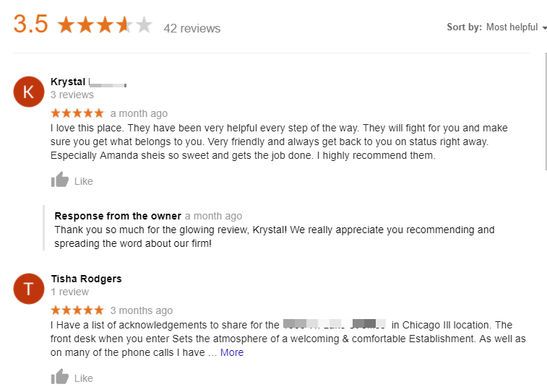
Task: View Tisha's 1 review
Action: (x=70, y=292)
